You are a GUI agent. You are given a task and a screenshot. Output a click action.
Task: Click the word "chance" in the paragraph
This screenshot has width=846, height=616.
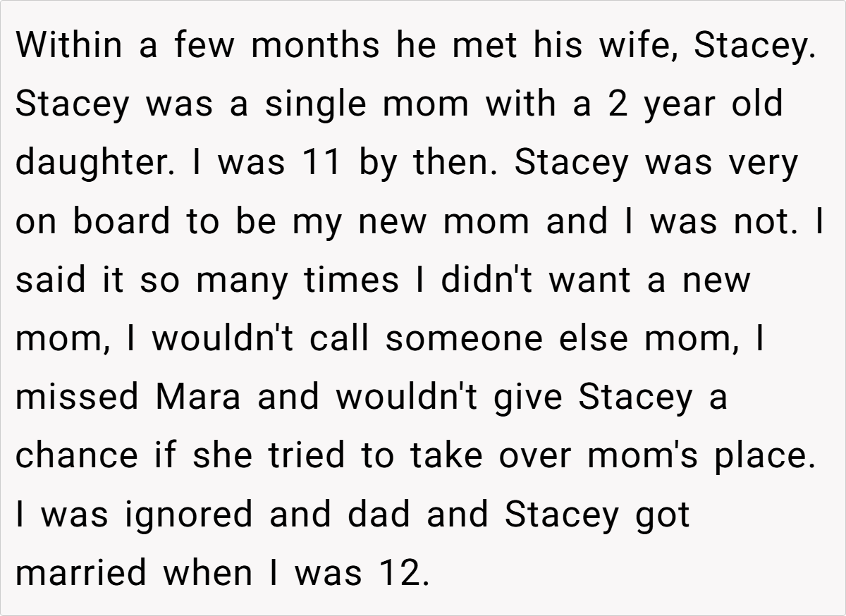76,455
